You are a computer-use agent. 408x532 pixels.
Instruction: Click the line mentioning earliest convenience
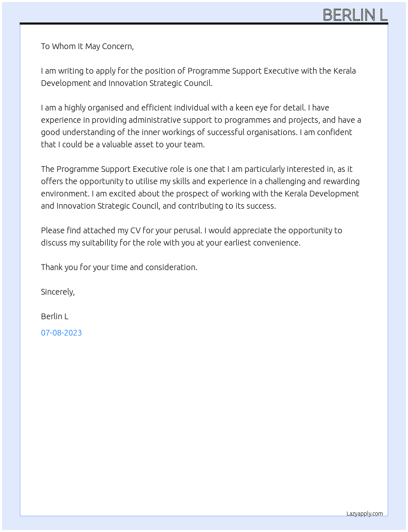point(171,243)
